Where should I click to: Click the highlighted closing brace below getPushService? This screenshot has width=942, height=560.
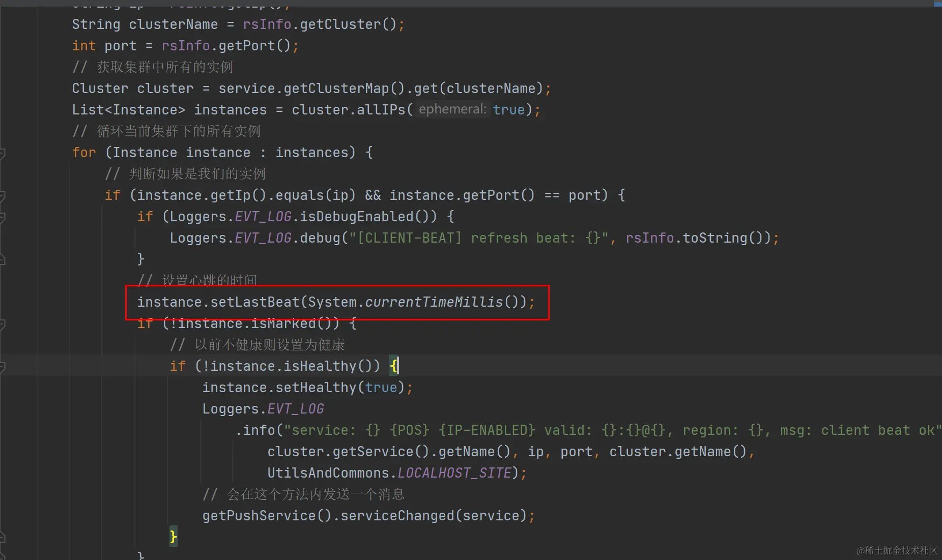click(174, 537)
